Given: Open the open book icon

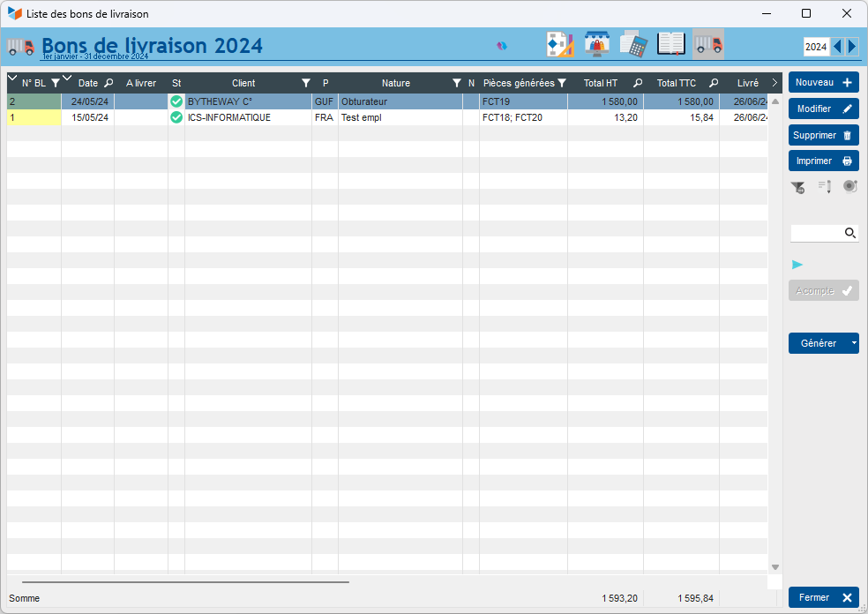Looking at the screenshot, I should 671,44.
